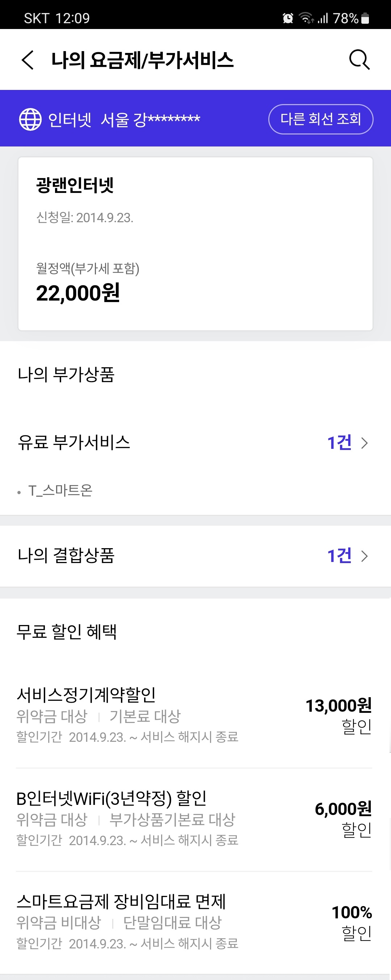The width and height of the screenshot is (391, 980).
Task: Open 나의 결합상품 1건 count link
Action: tap(339, 556)
